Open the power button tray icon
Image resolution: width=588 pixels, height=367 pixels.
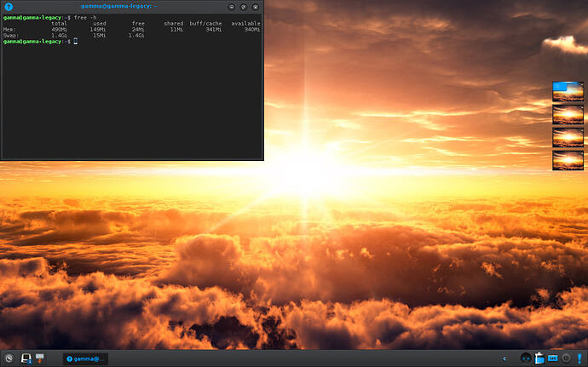click(x=566, y=358)
